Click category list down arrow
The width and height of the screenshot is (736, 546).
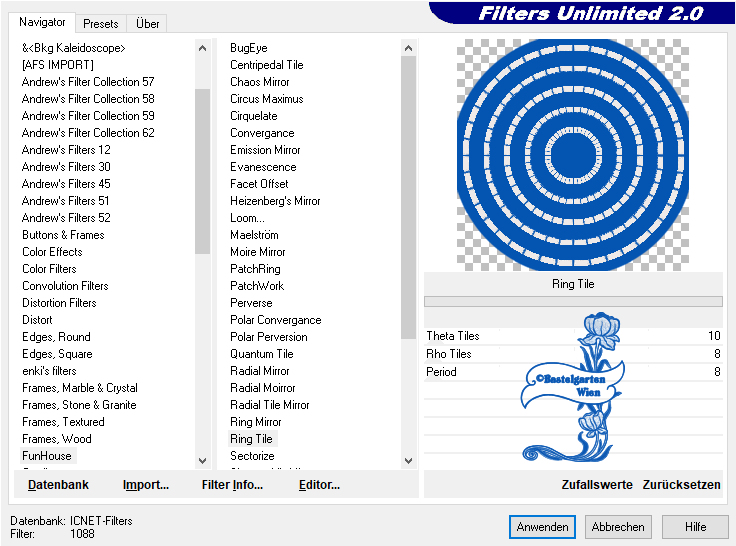[x=202, y=461]
